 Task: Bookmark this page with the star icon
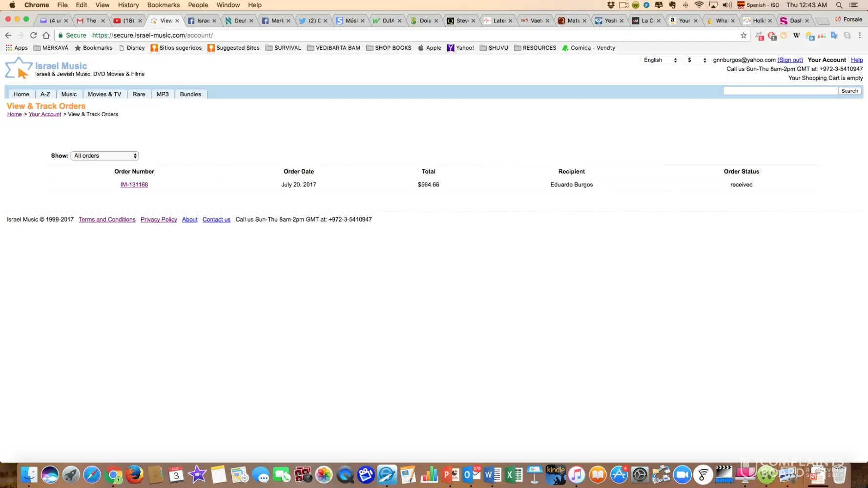tap(743, 35)
